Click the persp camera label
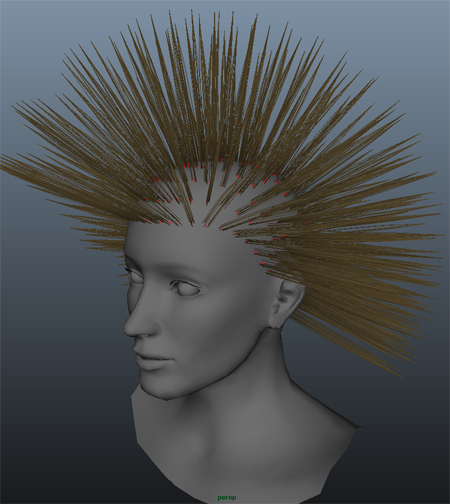 click(x=227, y=498)
